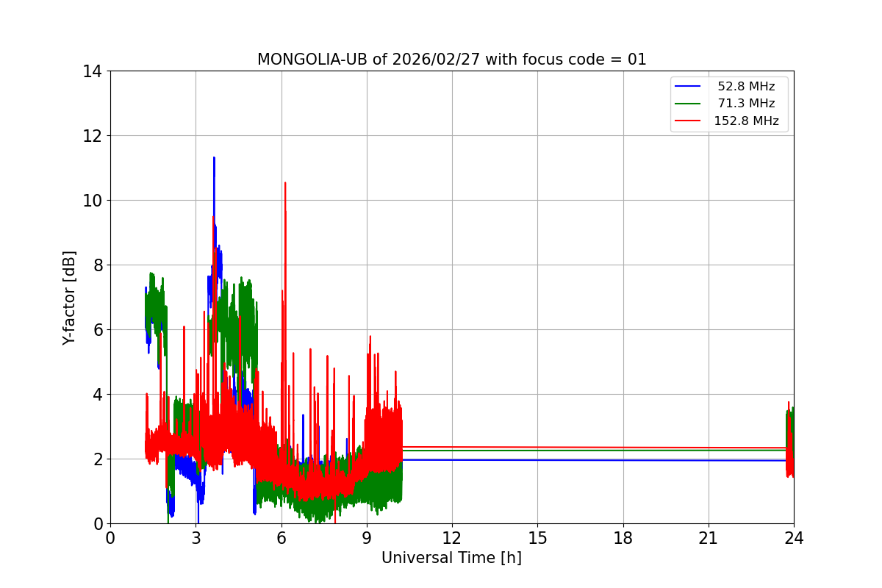Click the Y-factor [dB] axis label

[x=69, y=298]
